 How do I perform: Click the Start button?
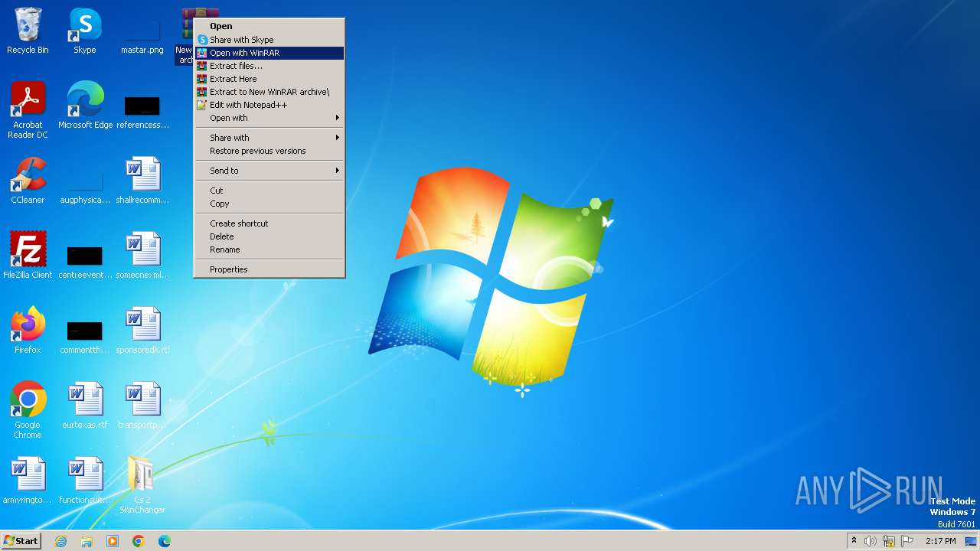pos(21,541)
